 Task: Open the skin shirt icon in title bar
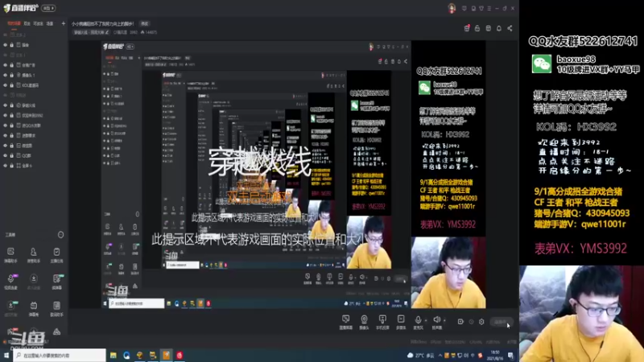point(481,8)
